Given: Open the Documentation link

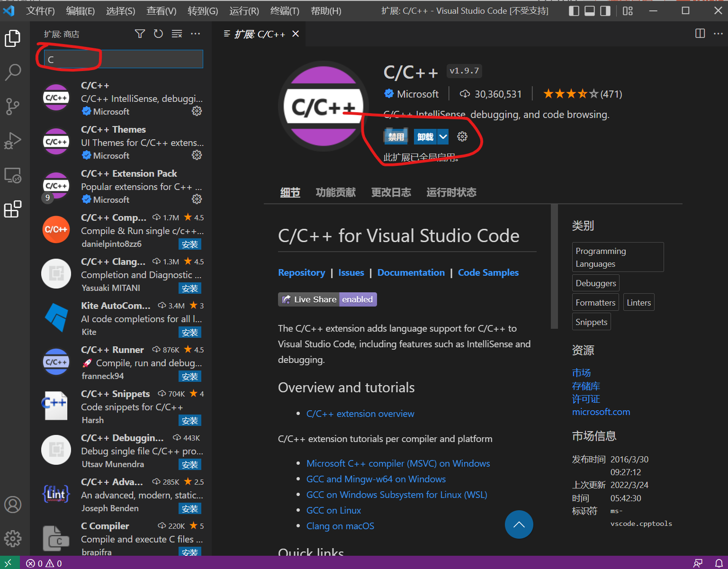Looking at the screenshot, I should (411, 272).
